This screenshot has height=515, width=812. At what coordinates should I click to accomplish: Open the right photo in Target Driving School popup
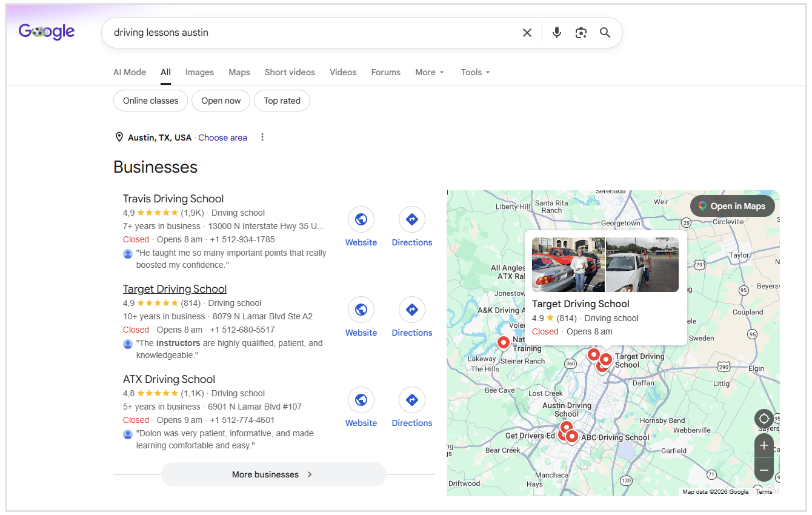pos(642,265)
